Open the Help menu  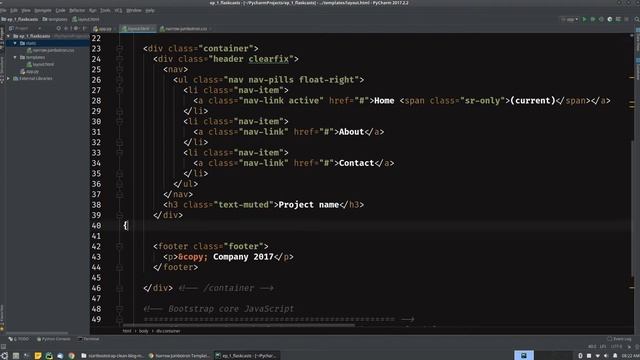[x=150, y=10]
